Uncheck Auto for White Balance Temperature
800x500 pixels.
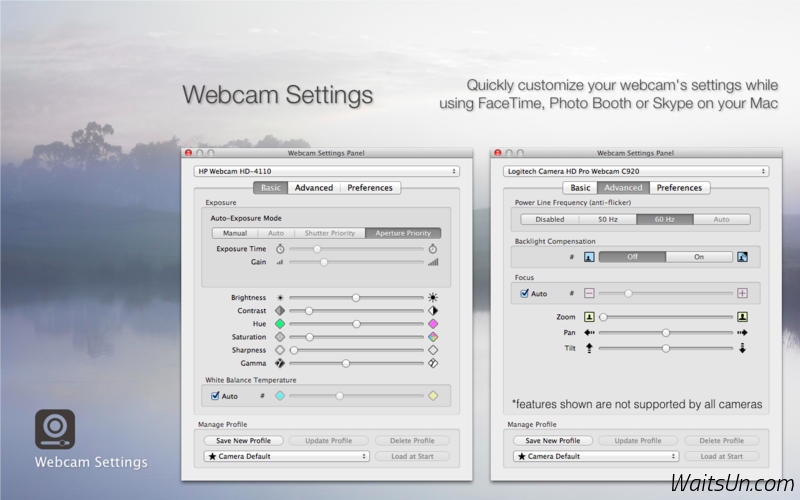215,396
